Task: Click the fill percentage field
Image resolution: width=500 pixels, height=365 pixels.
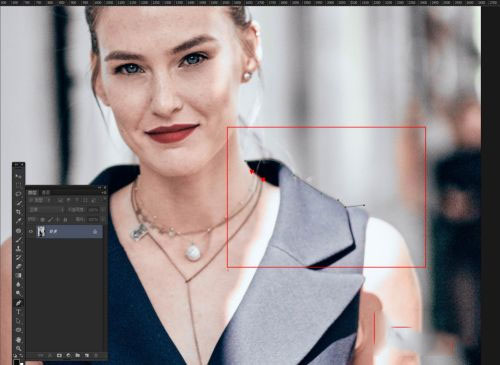Action: [94, 219]
